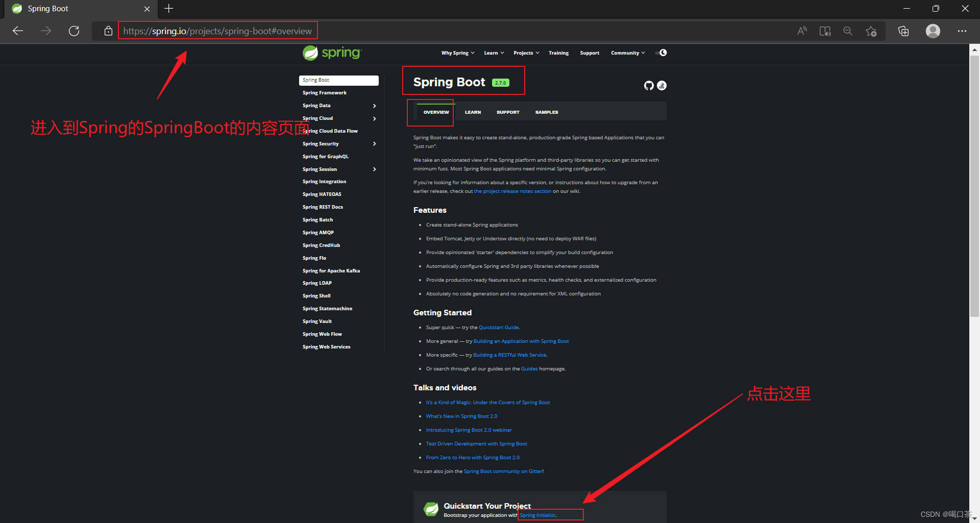Open Building a RESTful Web Service link
The width and height of the screenshot is (980, 523).
[x=510, y=355]
